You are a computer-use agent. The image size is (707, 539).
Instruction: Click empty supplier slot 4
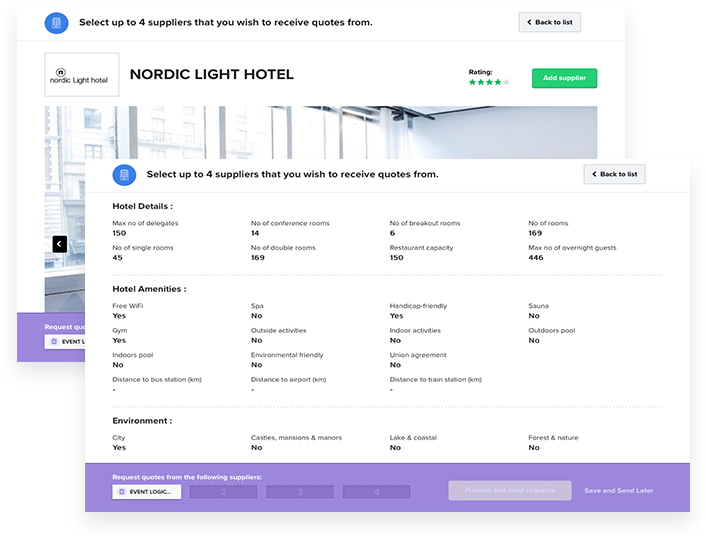click(376, 492)
